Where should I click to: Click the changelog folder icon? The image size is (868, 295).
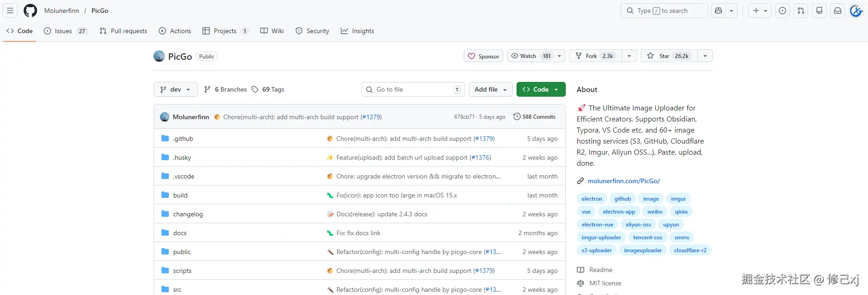pyautogui.click(x=165, y=214)
